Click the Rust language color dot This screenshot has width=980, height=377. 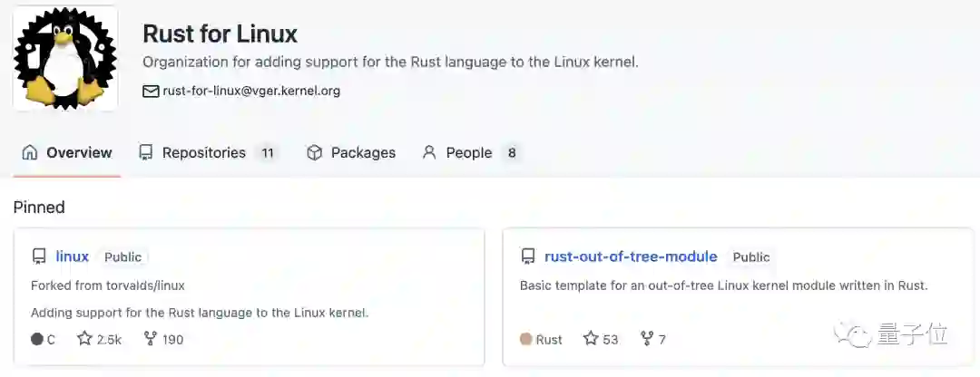point(525,339)
